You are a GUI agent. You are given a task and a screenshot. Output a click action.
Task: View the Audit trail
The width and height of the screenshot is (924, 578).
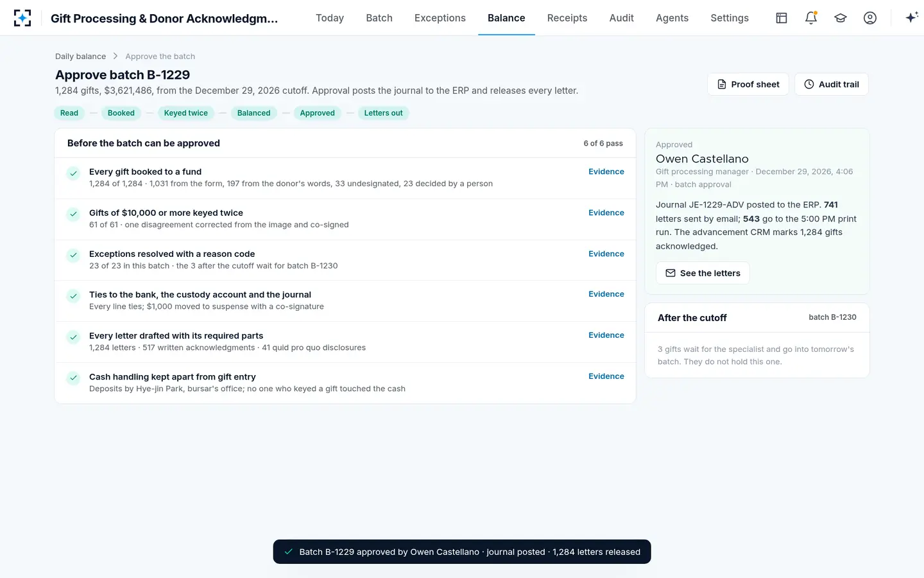click(832, 84)
